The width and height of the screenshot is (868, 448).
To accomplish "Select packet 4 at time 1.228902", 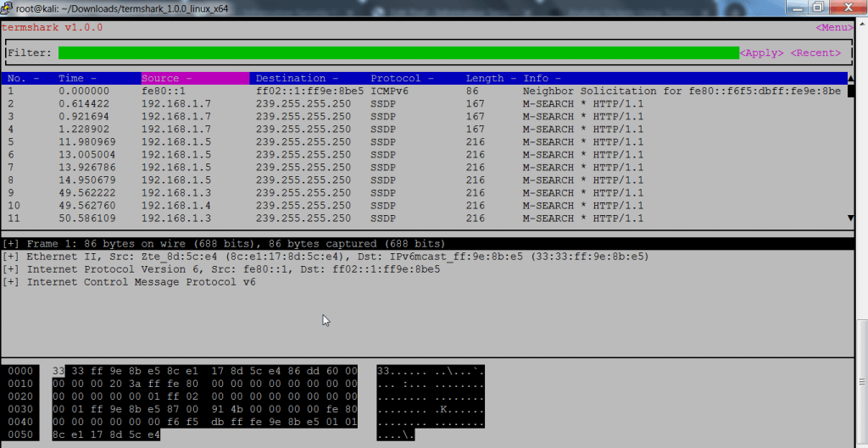I will (x=424, y=130).
